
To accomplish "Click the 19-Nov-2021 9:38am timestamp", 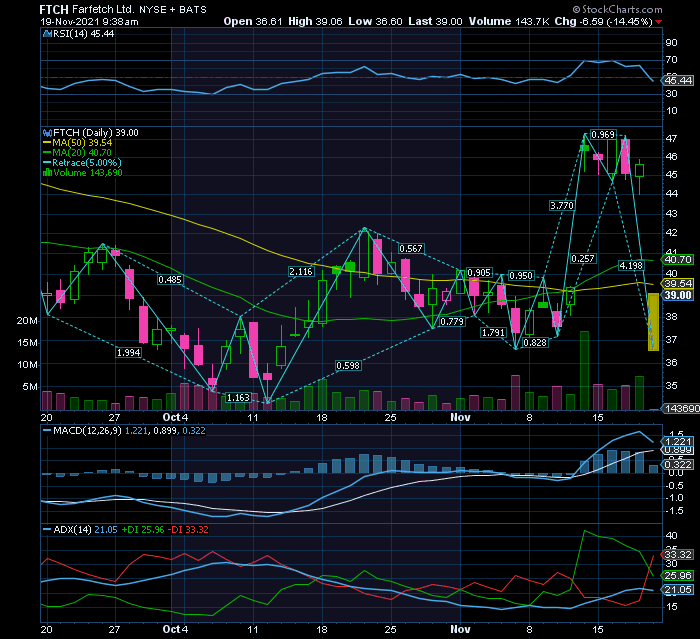I will pos(89,22).
